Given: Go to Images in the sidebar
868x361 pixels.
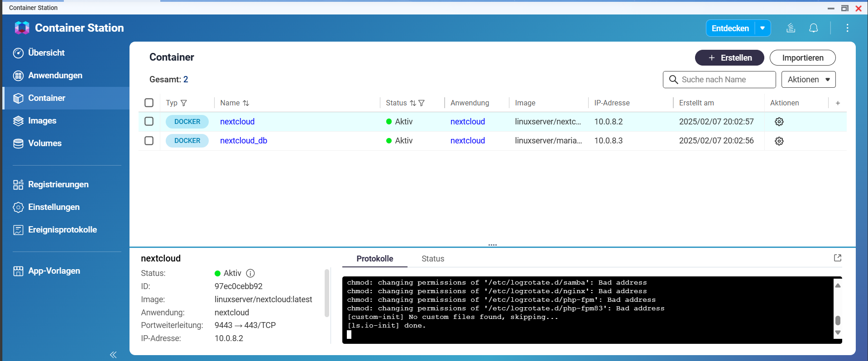Looking at the screenshot, I should click(x=34, y=121).
